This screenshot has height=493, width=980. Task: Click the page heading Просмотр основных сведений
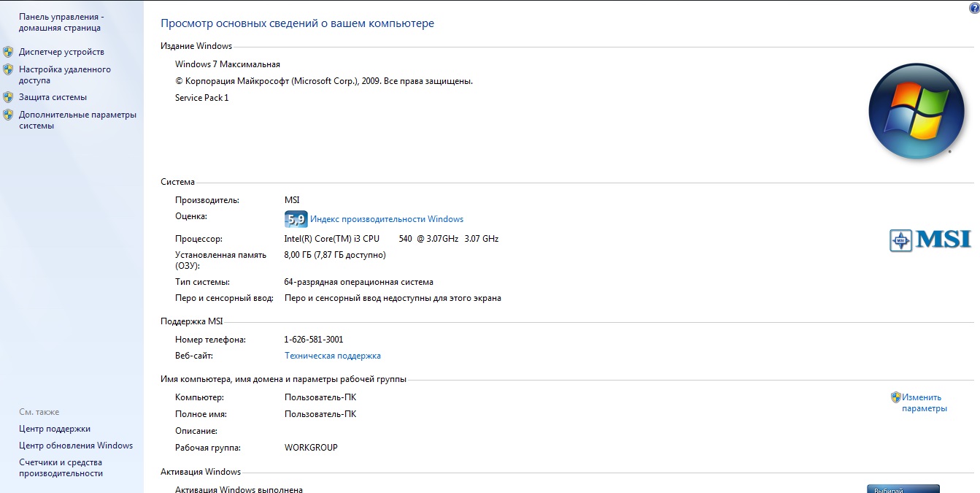coord(297,23)
